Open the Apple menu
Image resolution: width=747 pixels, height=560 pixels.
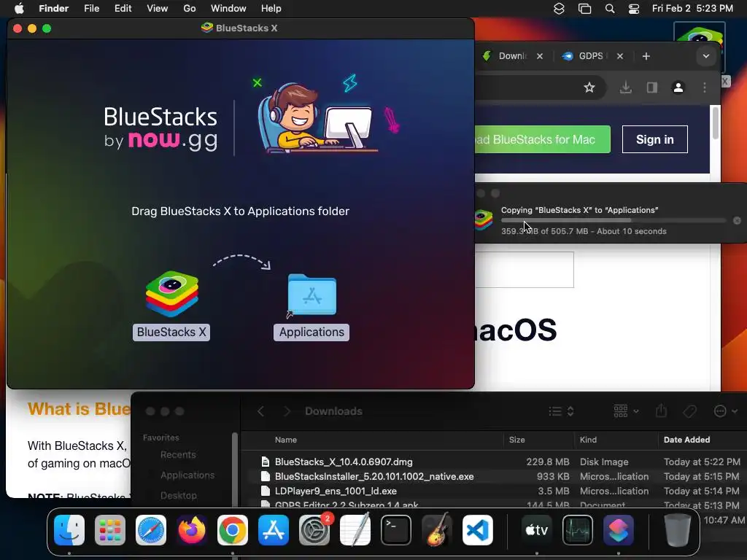(x=19, y=9)
